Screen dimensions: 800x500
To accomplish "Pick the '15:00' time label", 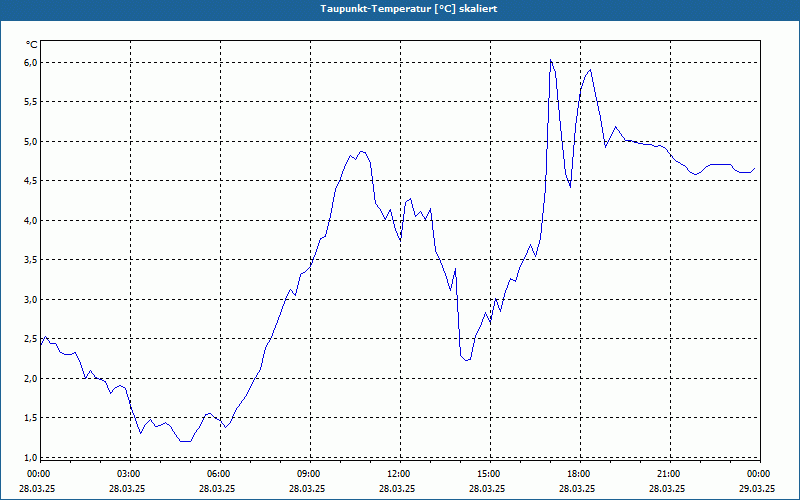I will pyautogui.click(x=489, y=474).
